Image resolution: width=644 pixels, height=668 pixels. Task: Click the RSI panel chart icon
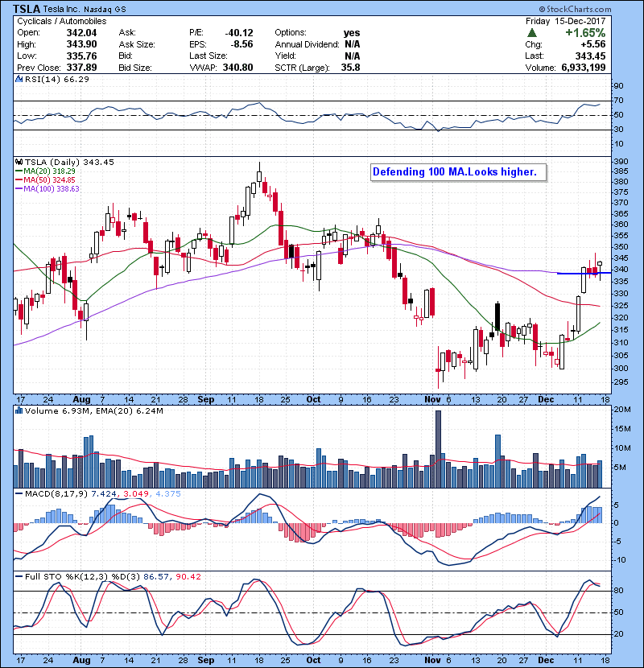pyautogui.click(x=19, y=79)
